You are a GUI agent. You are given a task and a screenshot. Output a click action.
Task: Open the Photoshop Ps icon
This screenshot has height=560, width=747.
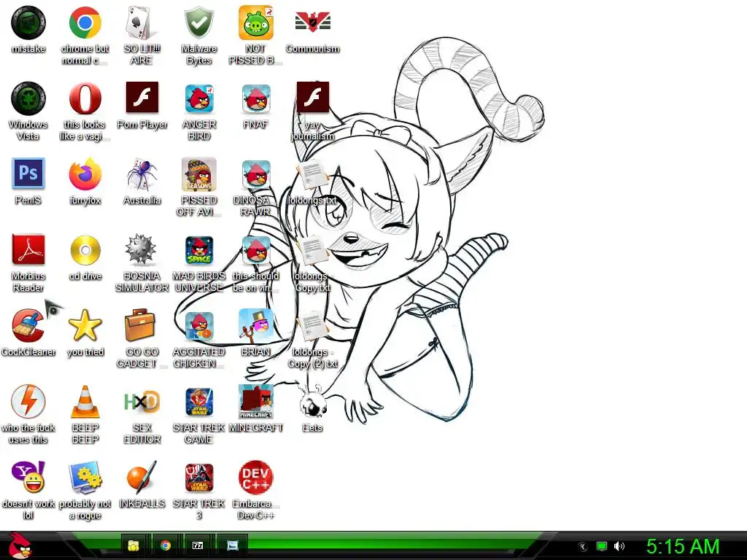click(x=28, y=174)
